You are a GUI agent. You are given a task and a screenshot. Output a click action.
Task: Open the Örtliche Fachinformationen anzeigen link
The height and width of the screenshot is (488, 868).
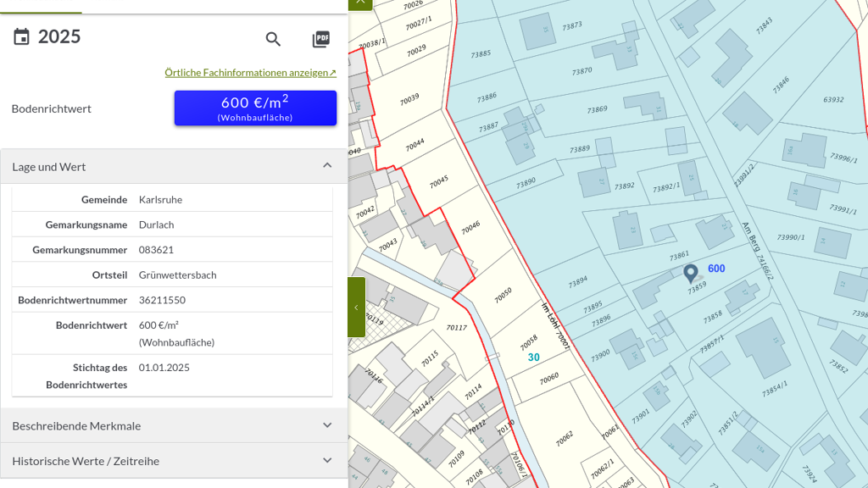pyautogui.click(x=250, y=73)
